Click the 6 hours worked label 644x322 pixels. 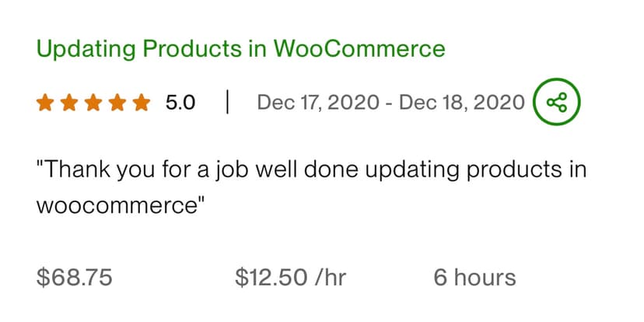click(x=474, y=277)
